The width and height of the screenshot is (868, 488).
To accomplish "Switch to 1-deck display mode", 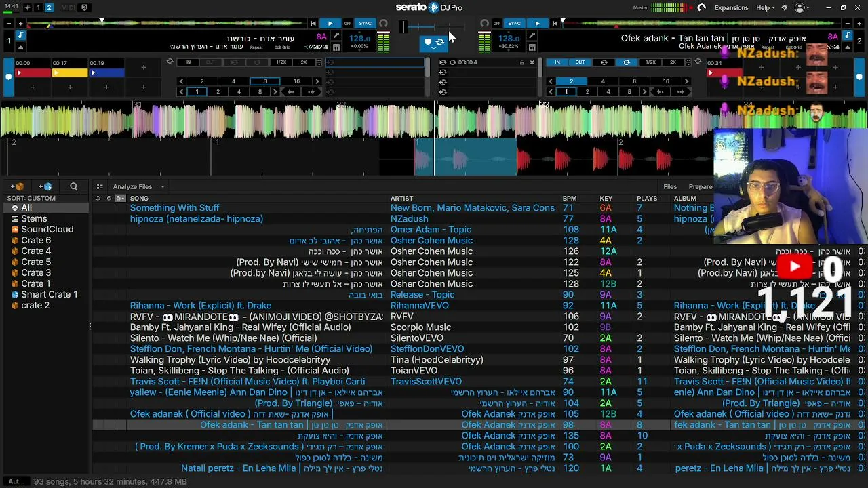I will (38, 7).
